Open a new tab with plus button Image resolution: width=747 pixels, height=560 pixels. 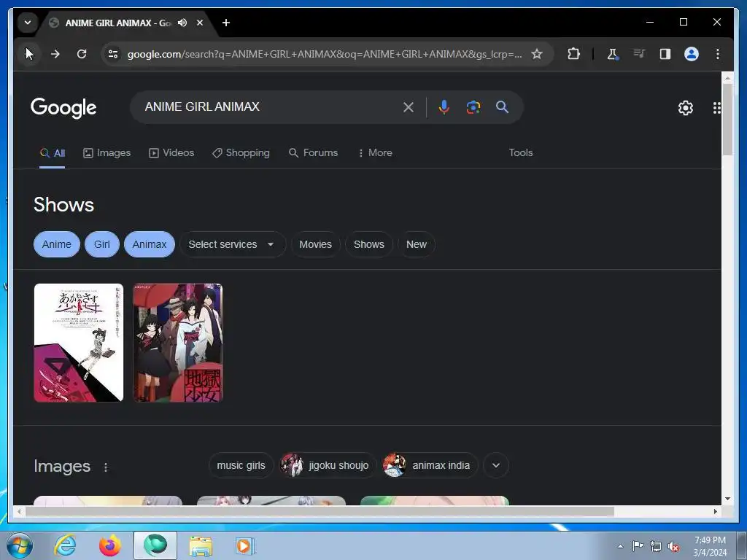(x=226, y=23)
